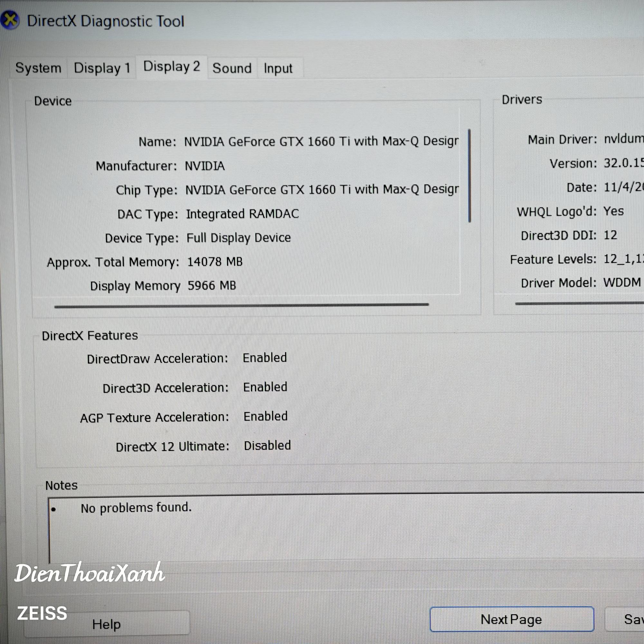Select the Name value NVIDIA GeForce GTX 1660 Ti
The height and width of the screenshot is (644, 644).
(321, 141)
